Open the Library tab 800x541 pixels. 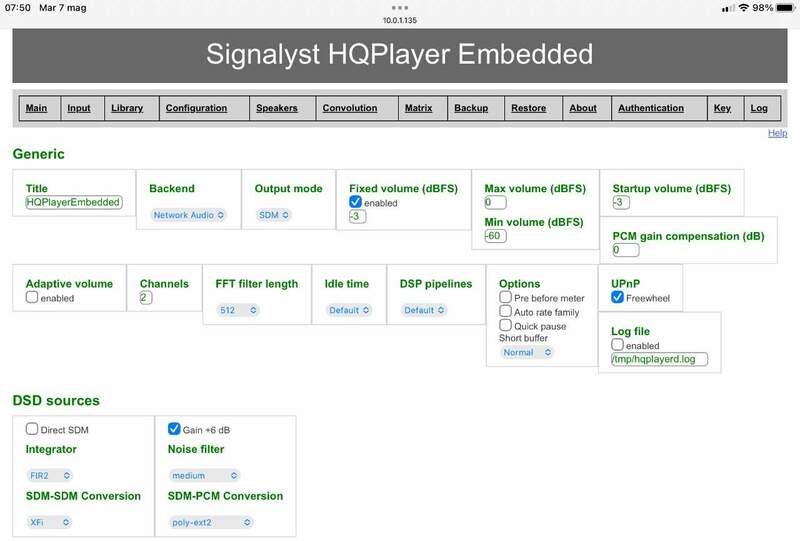pos(127,108)
